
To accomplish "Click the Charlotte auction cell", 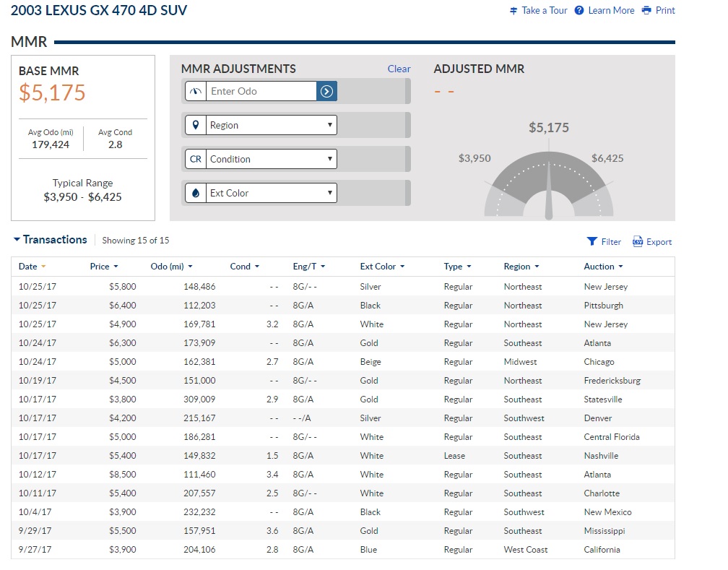I will [x=601, y=493].
